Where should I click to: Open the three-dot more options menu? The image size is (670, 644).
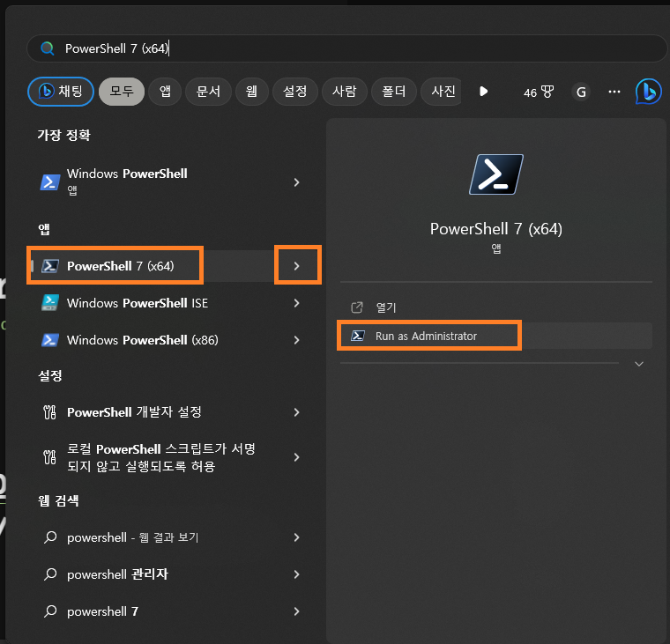click(614, 92)
